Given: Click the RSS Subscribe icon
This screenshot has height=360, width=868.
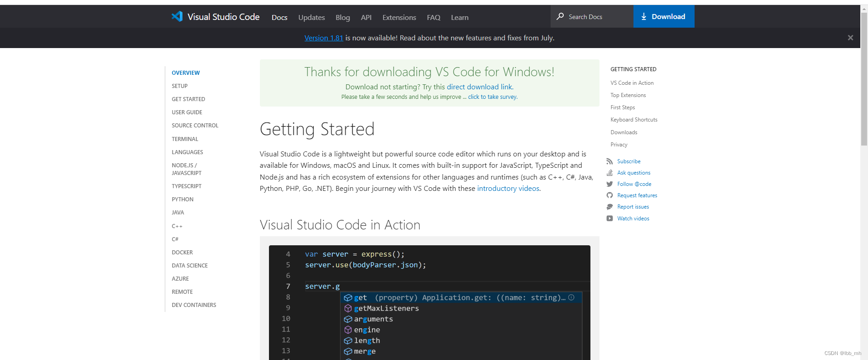Looking at the screenshot, I should [x=609, y=161].
